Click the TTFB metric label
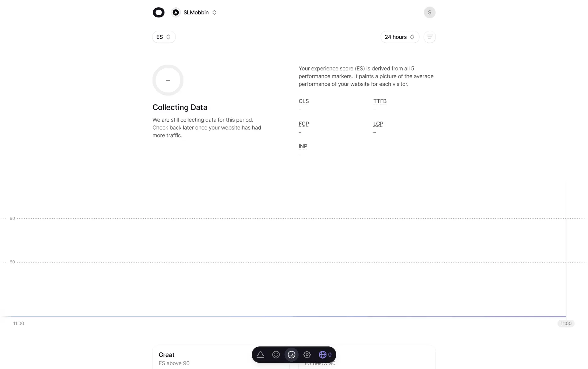This screenshot has width=588, height=369. 380,101
